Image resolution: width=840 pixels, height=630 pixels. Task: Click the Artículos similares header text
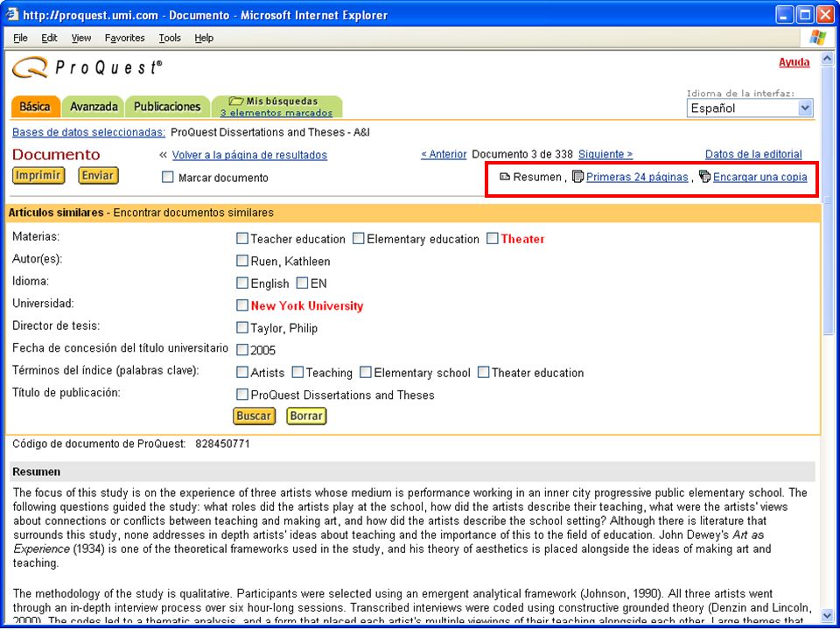(x=56, y=213)
